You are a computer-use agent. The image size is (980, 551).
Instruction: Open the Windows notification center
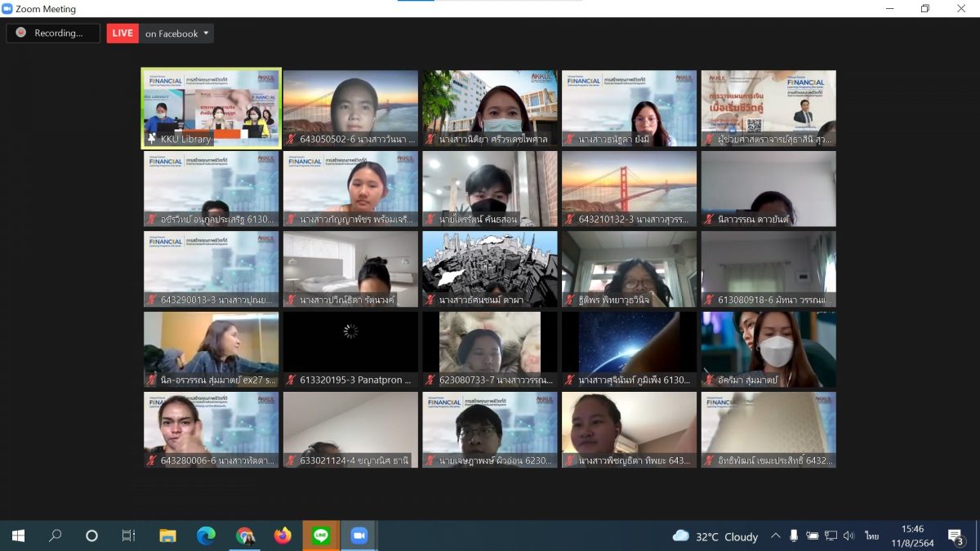(x=955, y=535)
